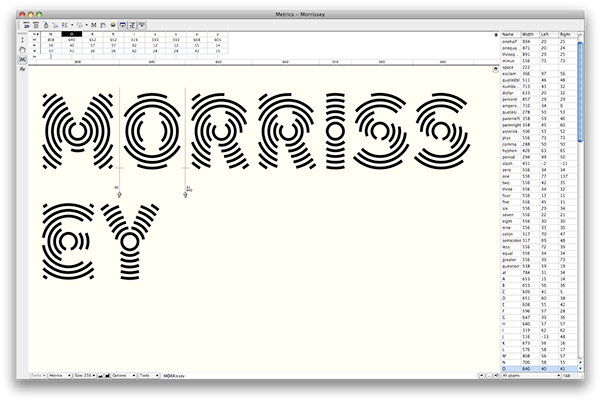Open the Options dropdown
600x401 pixels.
(x=124, y=376)
